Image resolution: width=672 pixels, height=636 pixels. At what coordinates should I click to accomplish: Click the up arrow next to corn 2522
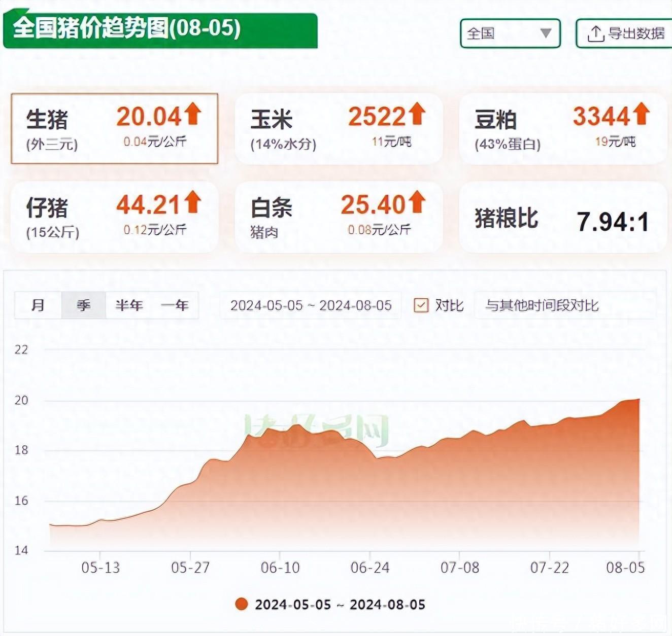tap(417, 114)
